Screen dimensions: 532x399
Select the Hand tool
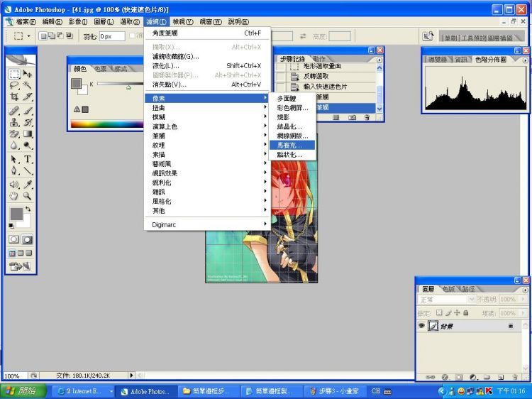[14, 195]
